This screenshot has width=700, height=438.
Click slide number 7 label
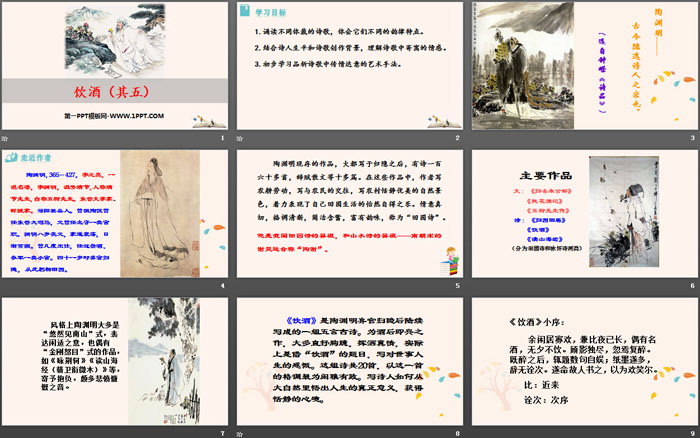coord(222,434)
